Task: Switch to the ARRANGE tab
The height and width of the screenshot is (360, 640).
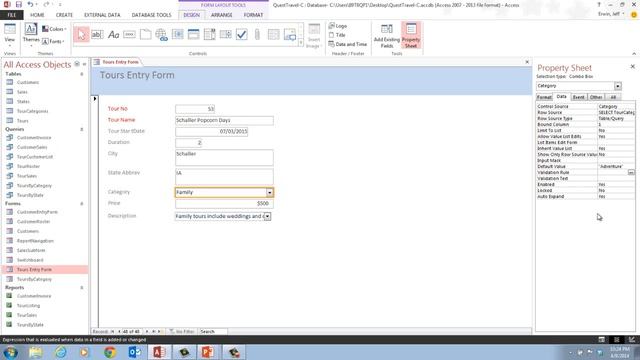Action: 222,15
